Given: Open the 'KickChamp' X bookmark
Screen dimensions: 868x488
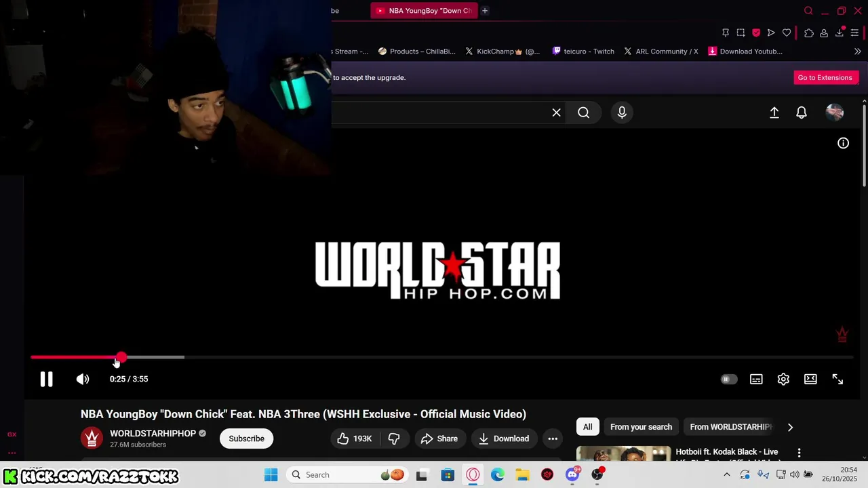Looking at the screenshot, I should [502, 51].
